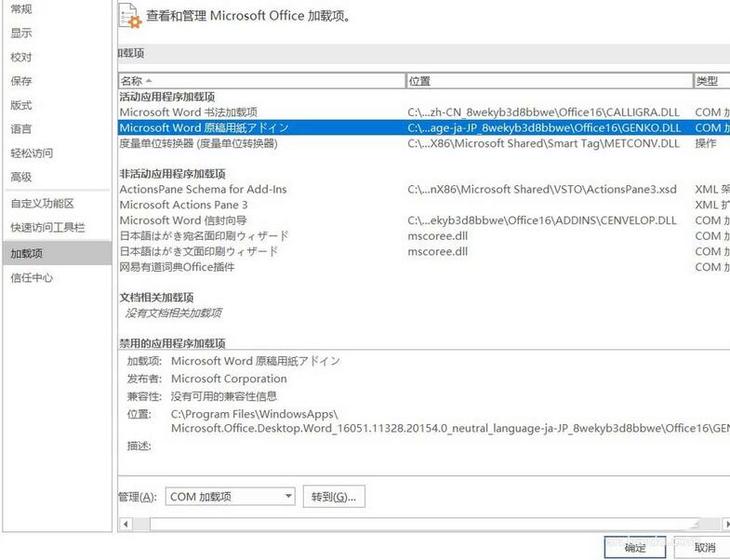Cancel with the 取消 button
Screen dimensions: 730x560
703,547
